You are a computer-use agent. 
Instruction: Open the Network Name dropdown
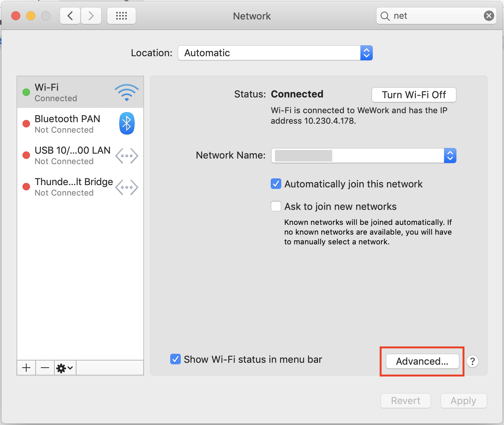(450, 156)
